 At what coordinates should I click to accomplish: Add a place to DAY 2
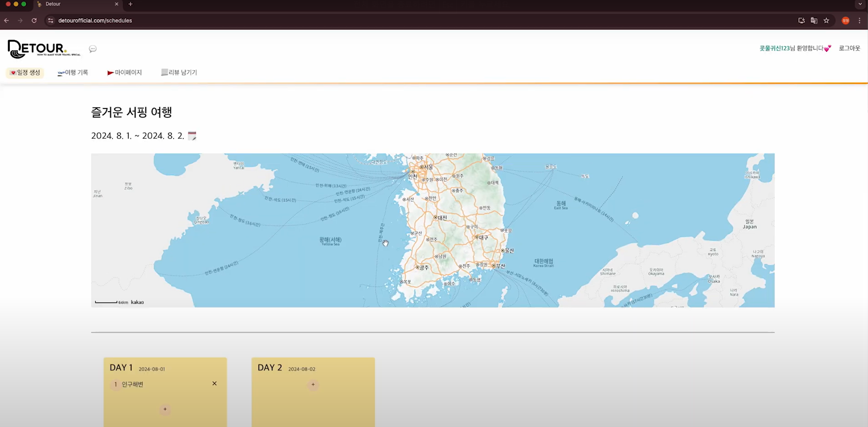313,384
